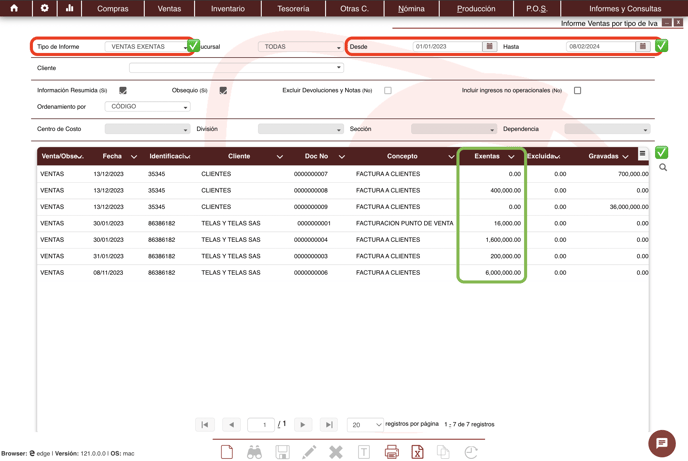Open the settings gear icon

[x=44, y=8]
